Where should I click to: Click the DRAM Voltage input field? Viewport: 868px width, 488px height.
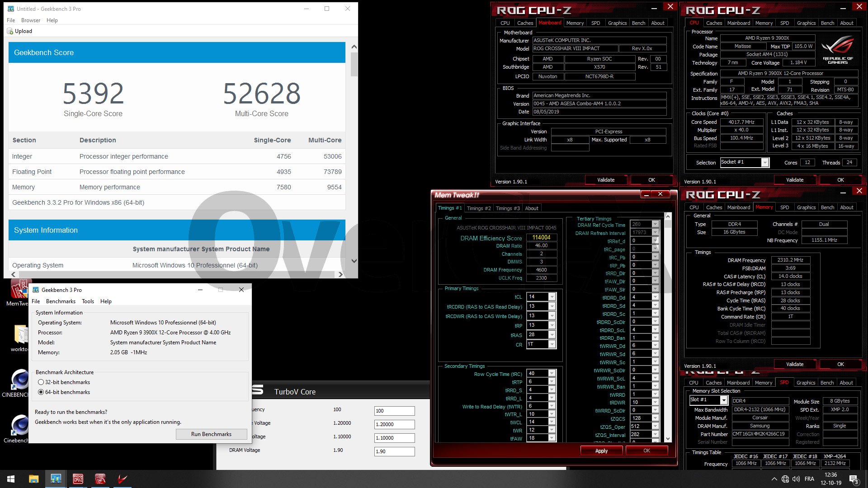tap(394, 451)
